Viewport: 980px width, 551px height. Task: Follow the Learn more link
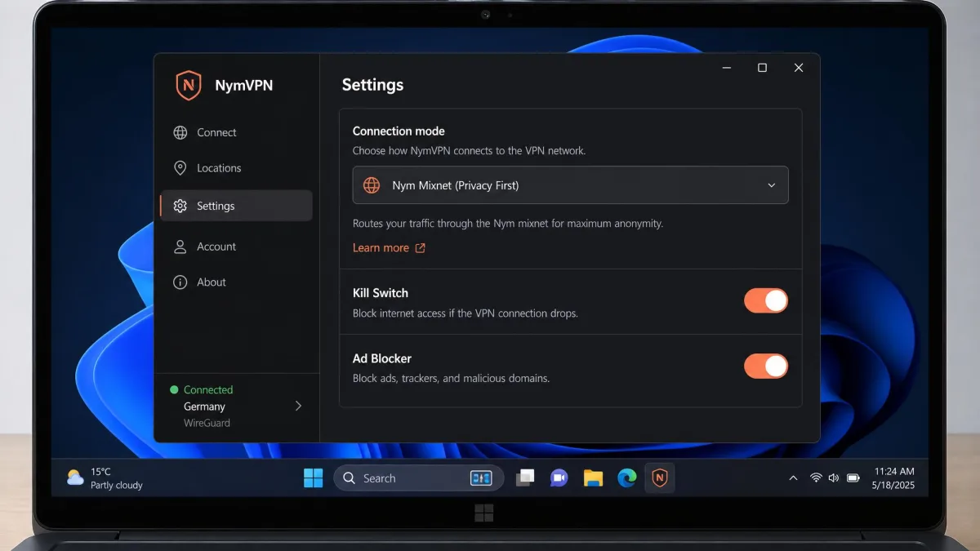[381, 248]
